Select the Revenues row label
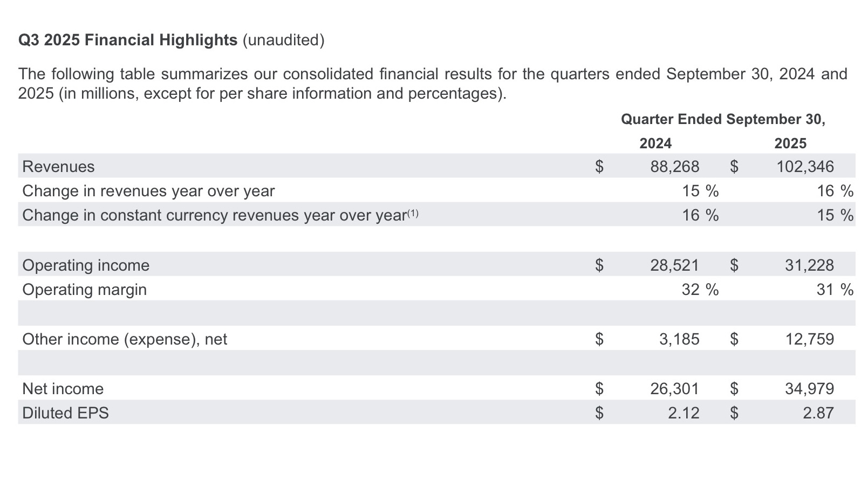868x488 pixels. [x=58, y=167]
